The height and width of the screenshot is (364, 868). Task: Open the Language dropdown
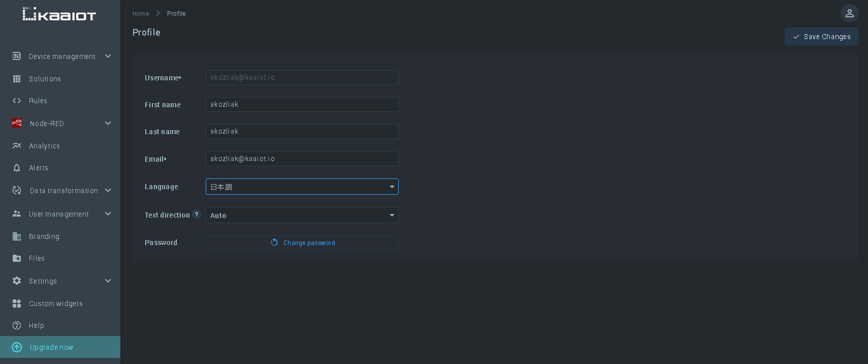pyautogui.click(x=302, y=187)
